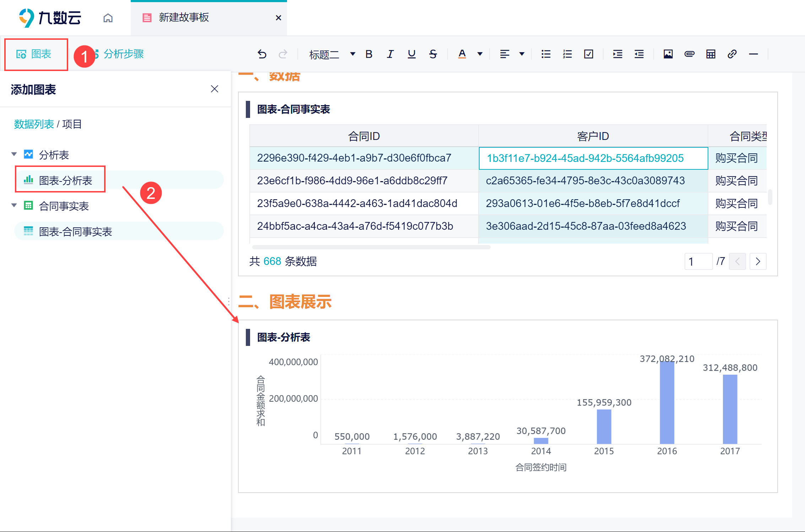
Task: Insert a numbered list
Action: 567,54
